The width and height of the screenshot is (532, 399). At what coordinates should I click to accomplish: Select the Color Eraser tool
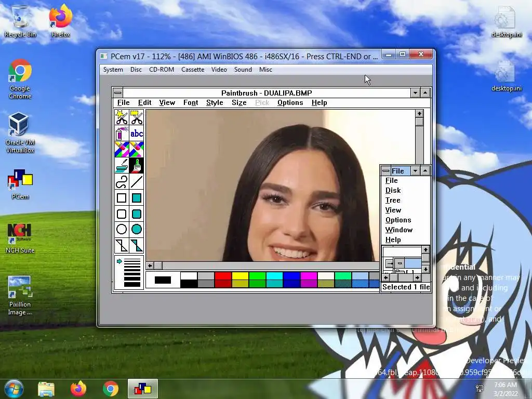coord(122,149)
